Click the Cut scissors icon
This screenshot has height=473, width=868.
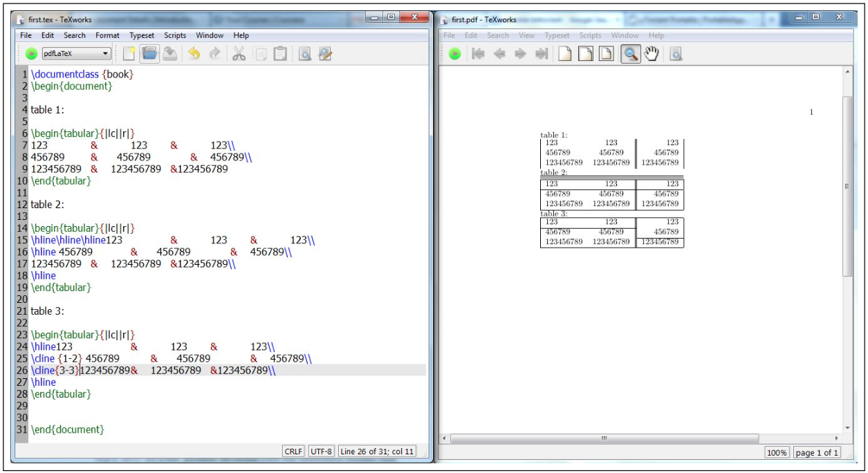tap(239, 53)
